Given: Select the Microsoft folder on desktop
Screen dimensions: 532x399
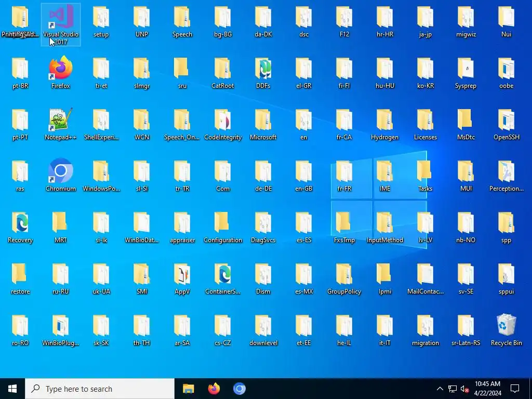Looking at the screenshot, I should (x=263, y=124).
